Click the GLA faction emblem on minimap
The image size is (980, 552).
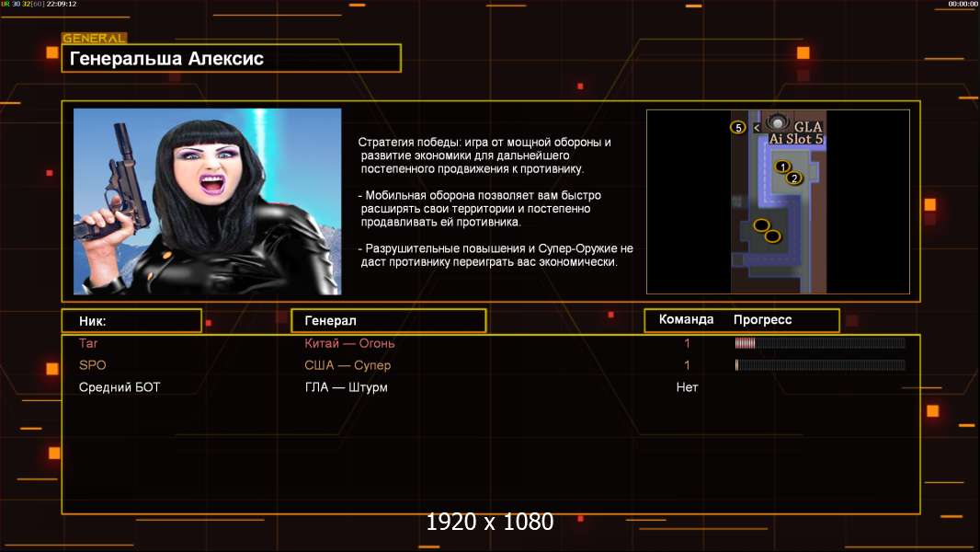(777, 121)
